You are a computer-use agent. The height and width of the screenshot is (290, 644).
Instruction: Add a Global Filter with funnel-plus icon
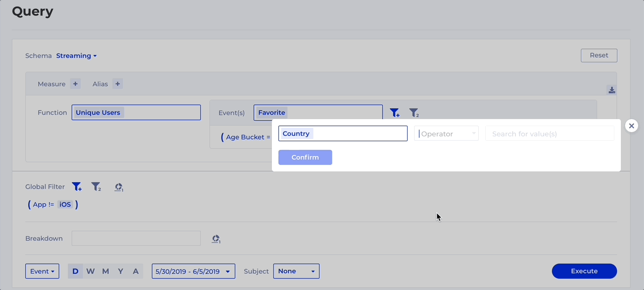coord(77,187)
